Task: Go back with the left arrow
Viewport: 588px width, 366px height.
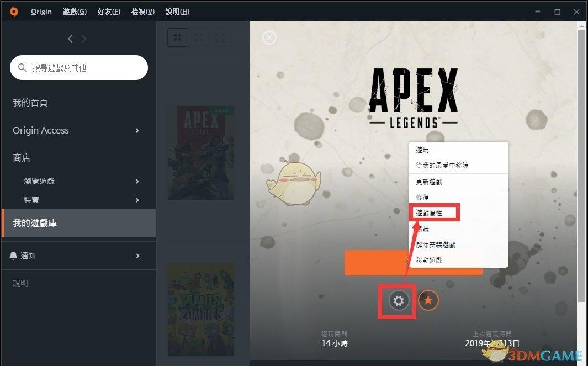Action: coord(70,39)
